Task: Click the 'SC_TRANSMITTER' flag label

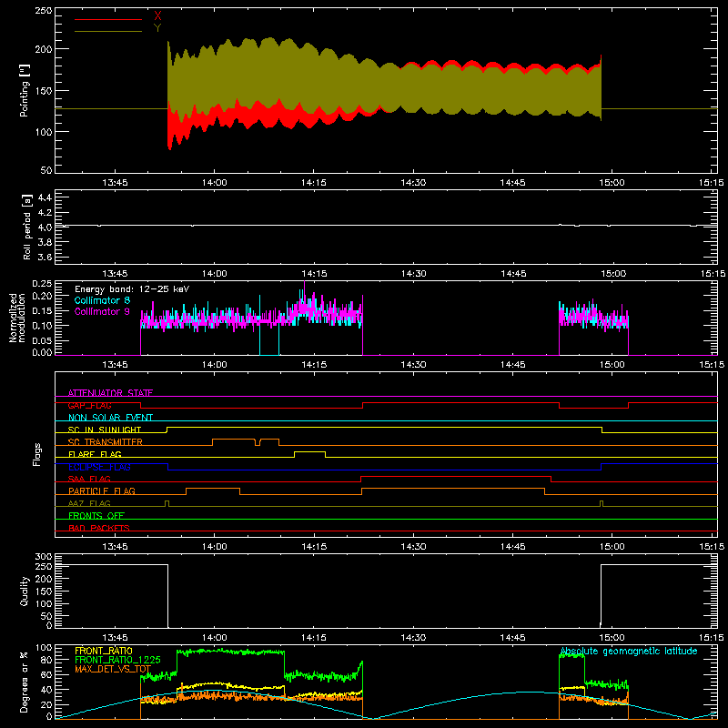Action: [x=106, y=441]
